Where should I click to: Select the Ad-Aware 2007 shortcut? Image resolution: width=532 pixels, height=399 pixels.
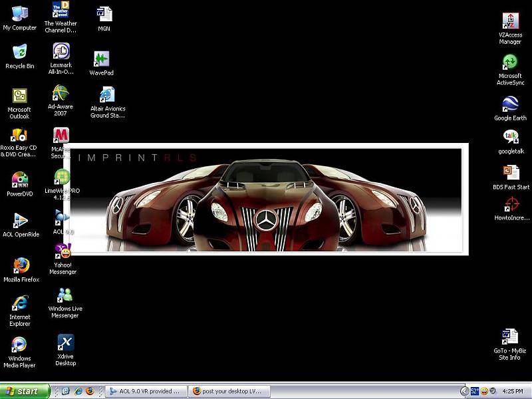61,100
